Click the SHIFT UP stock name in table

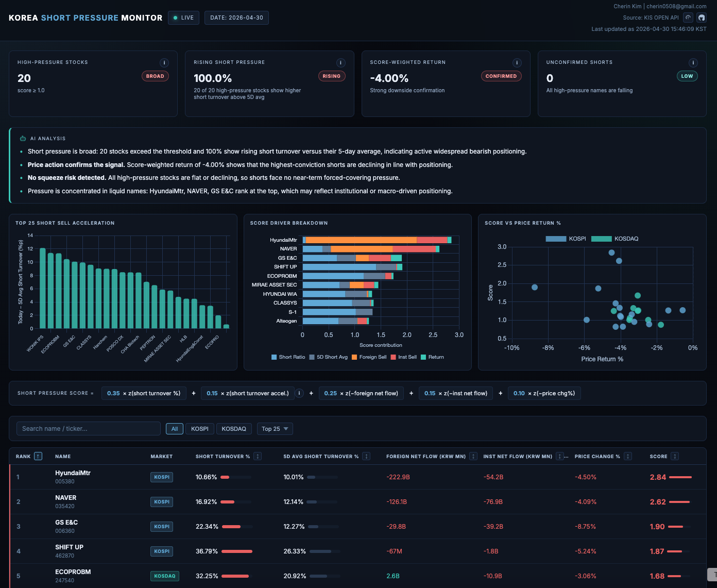pos(69,547)
